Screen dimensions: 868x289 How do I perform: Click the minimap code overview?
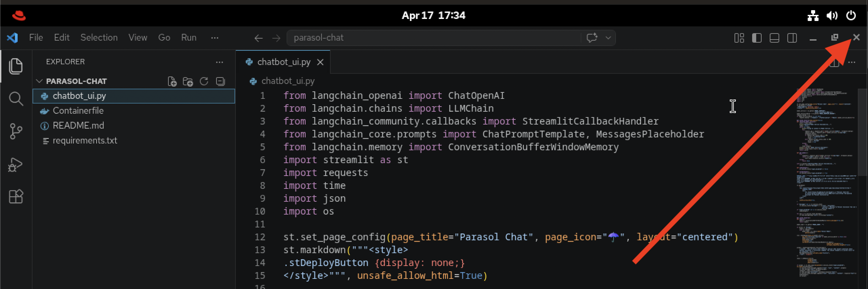click(827, 183)
